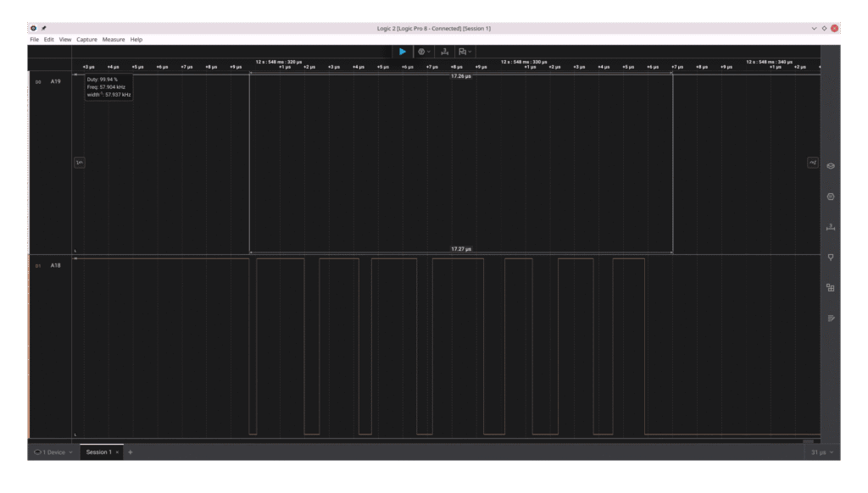Open the Device Settings sidebar icon

831,166
